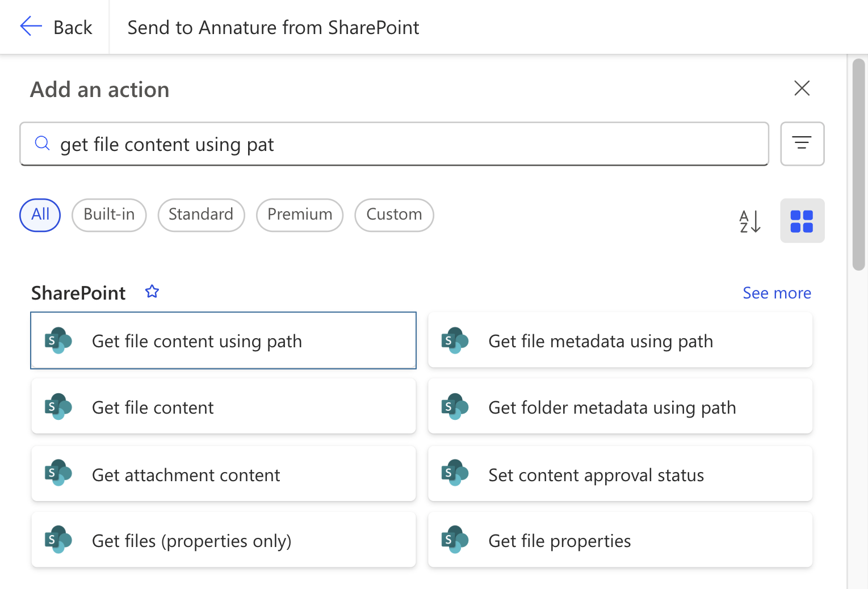Add Get folder metadata using path action
The height and width of the screenshot is (589, 868).
(620, 407)
